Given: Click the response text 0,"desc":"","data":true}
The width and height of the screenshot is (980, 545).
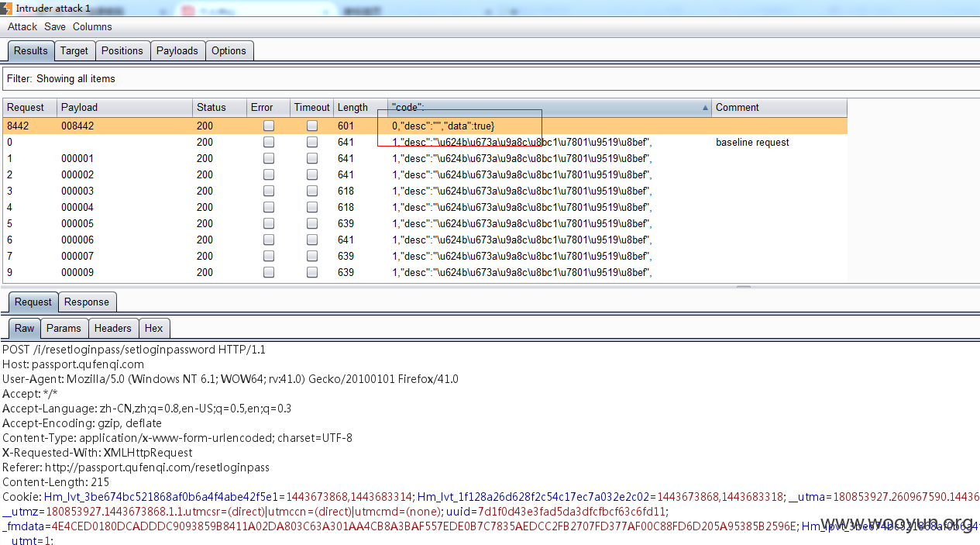Looking at the screenshot, I should click(443, 126).
